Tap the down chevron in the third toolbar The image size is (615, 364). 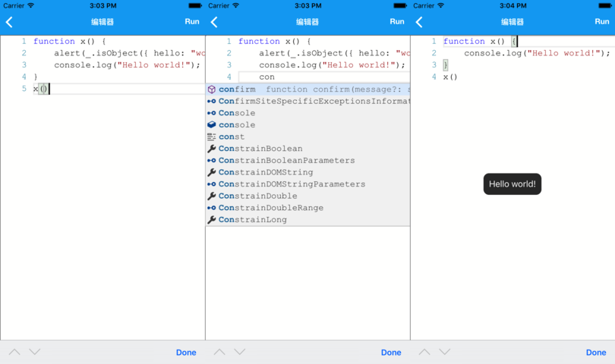(x=444, y=352)
